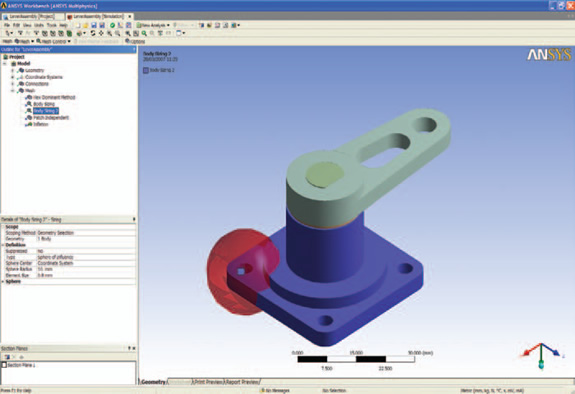The width and height of the screenshot is (575, 394).
Task: Expand the Geometry tree node
Action: coord(12,70)
